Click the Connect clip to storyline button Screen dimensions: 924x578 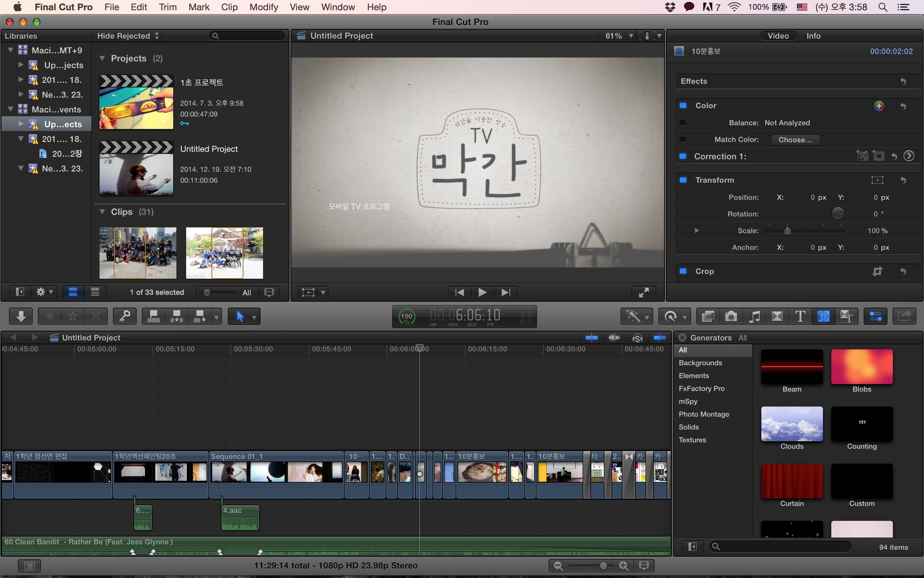tap(153, 316)
